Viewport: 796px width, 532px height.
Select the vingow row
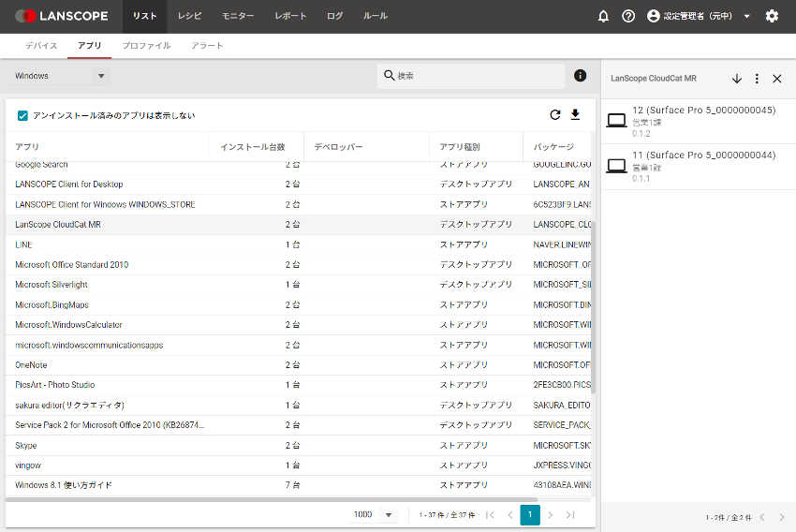click(298, 465)
